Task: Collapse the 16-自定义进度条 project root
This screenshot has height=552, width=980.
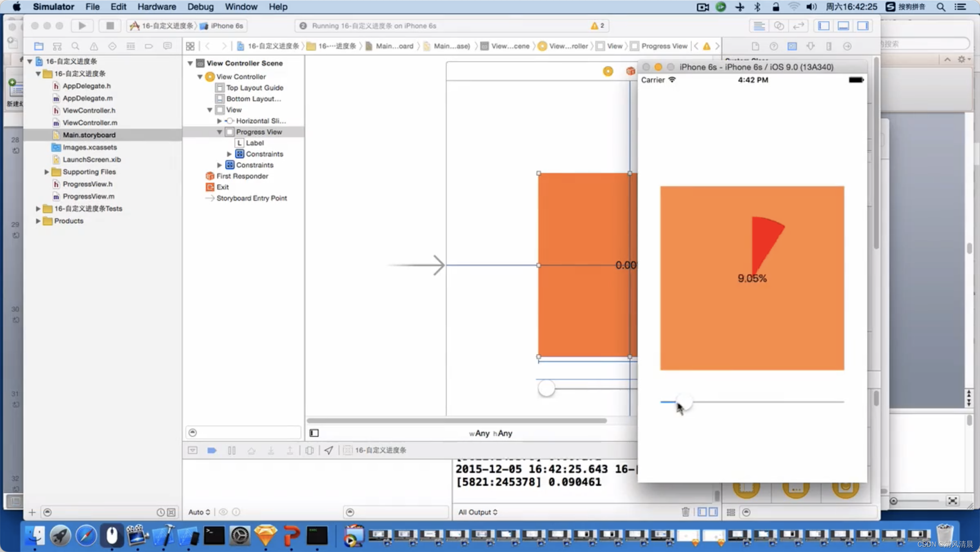Action: click(30, 61)
